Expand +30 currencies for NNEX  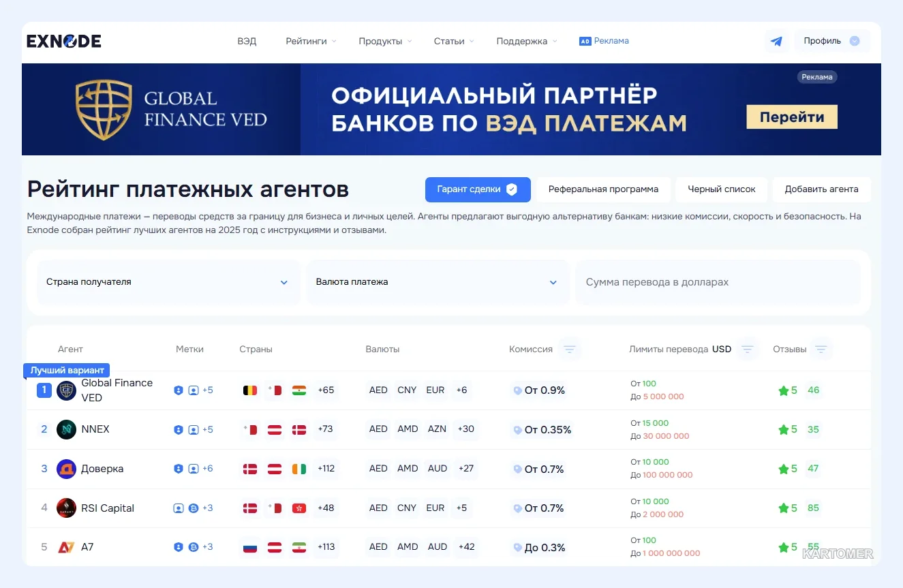466,429
